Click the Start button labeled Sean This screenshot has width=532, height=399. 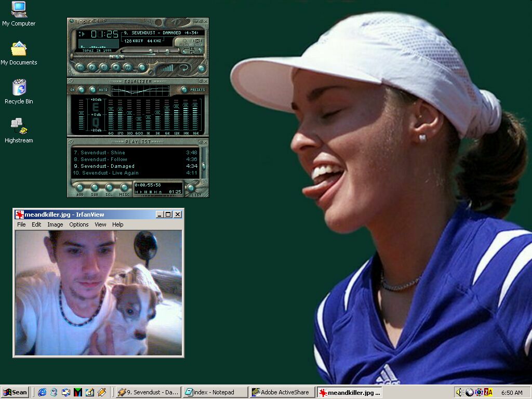15,392
